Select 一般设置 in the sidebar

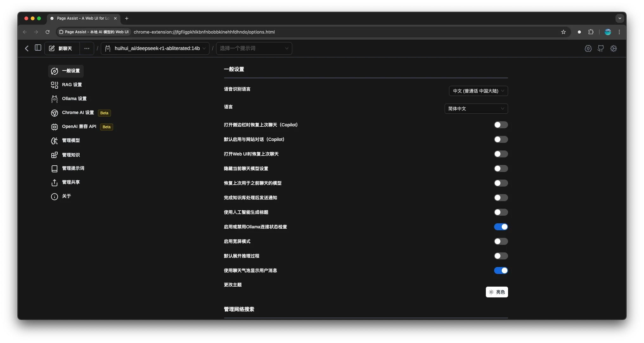[66, 71]
